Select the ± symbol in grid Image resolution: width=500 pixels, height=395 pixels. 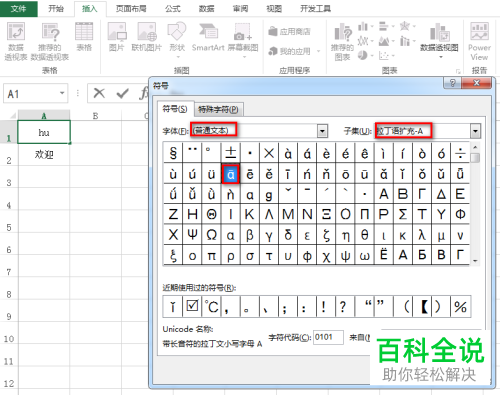click(x=231, y=153)
